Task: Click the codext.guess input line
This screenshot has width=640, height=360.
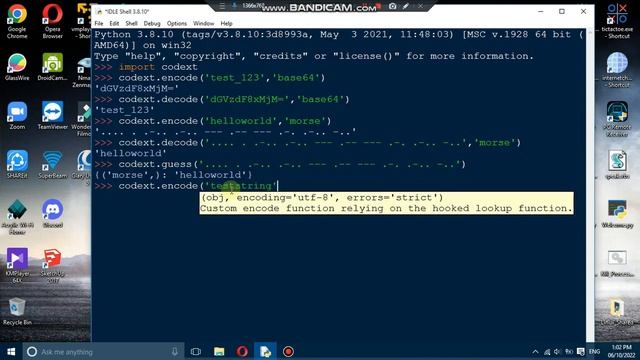Action: [x=292, y=164]
